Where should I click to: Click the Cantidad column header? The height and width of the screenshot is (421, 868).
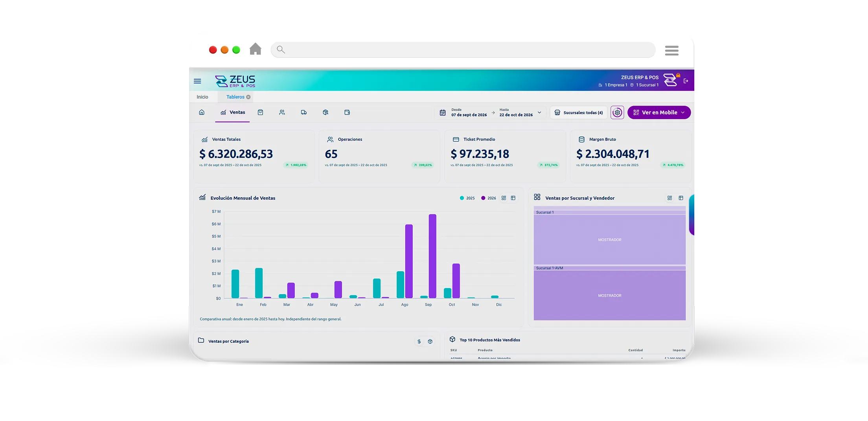click(635, 350)
